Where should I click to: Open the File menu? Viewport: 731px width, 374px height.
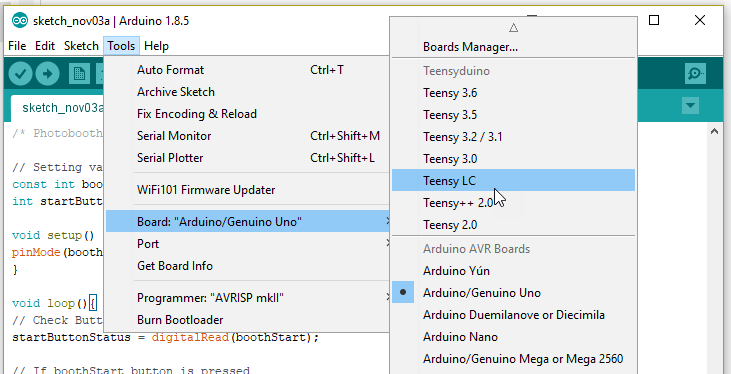click(x=17, y=46)
